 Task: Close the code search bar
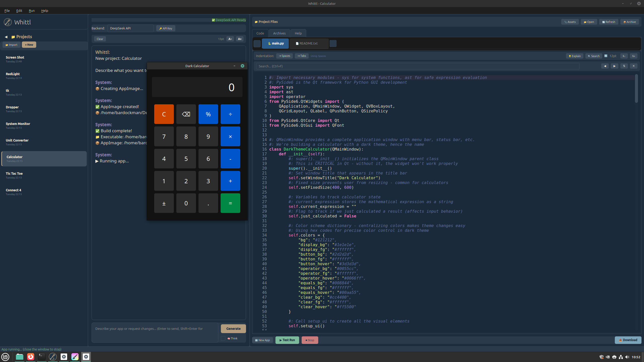click(633, 66)
